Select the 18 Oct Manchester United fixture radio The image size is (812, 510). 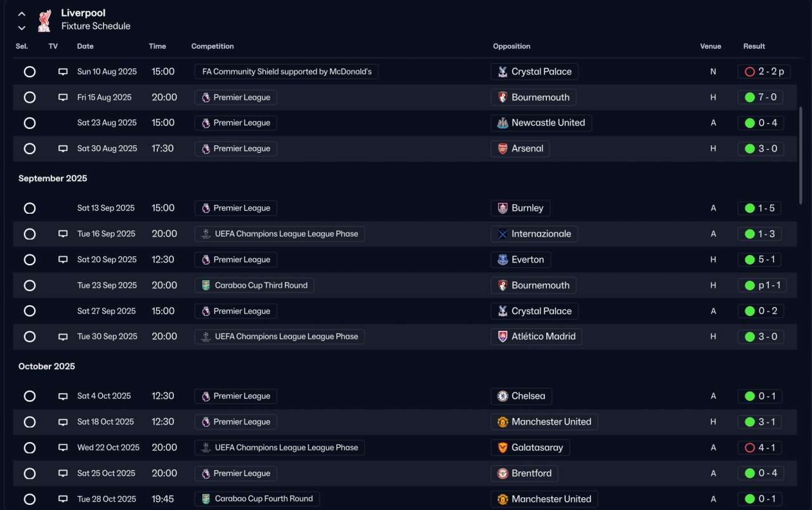[x=29, y=422]
